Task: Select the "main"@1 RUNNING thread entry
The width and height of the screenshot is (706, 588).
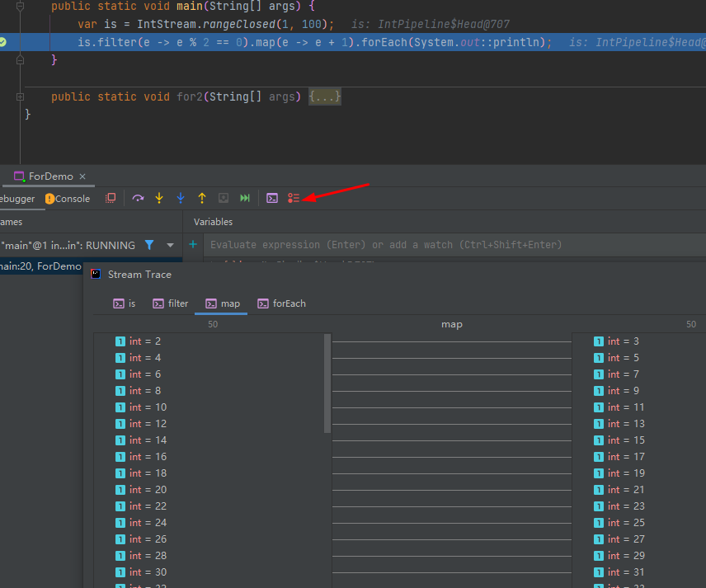Action: 68,246
